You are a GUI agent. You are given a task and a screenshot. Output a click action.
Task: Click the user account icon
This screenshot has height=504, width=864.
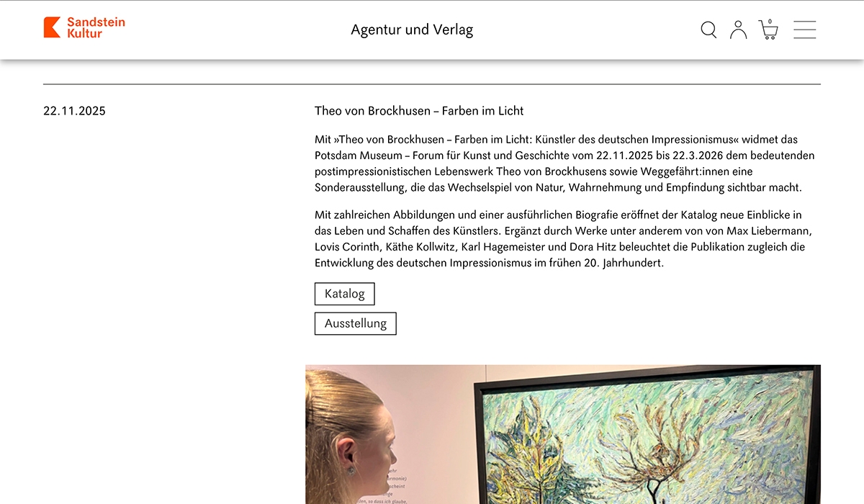click(x=738, y=30)
